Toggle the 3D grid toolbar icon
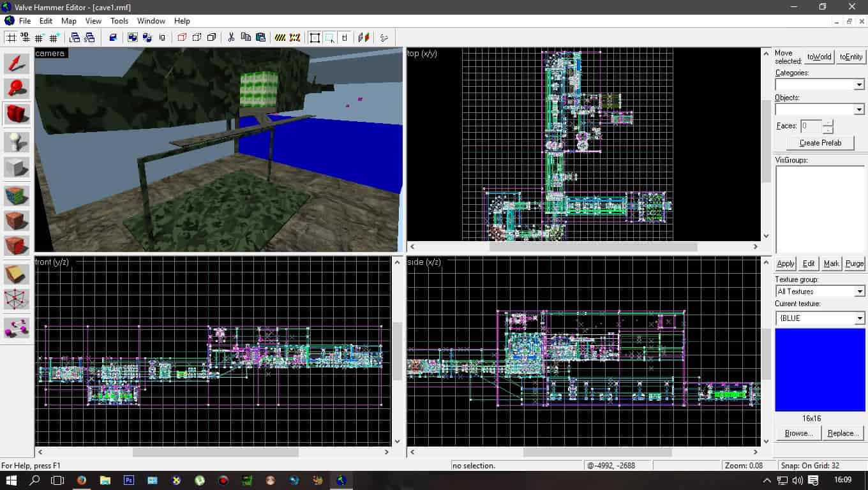This screenshot has width=868, height=490. click(x=26, y=38)
